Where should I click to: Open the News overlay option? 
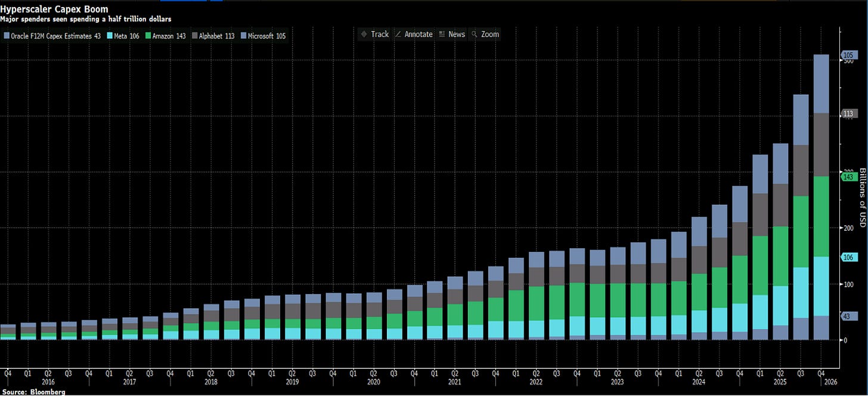tap(457, 35)
